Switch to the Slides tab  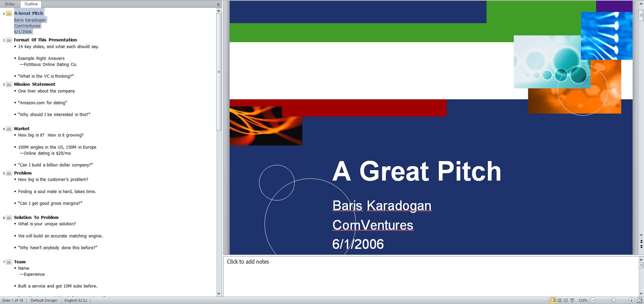pos(10,4)
